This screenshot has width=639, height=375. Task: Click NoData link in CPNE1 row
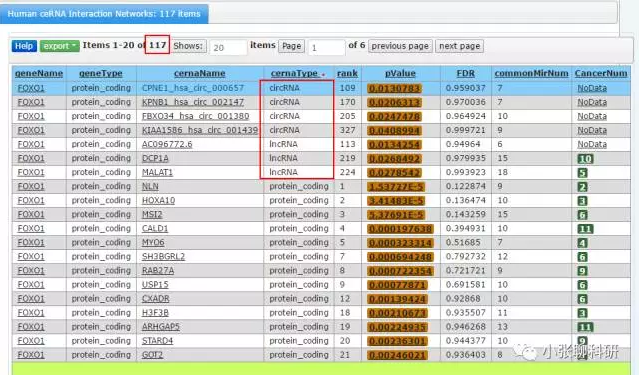tap(592, 88)
